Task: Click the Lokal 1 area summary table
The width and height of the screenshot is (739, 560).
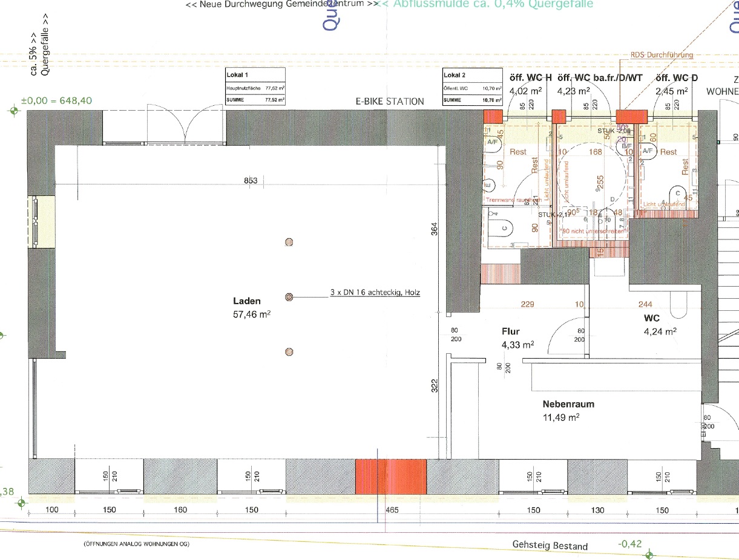Action: 255,87
